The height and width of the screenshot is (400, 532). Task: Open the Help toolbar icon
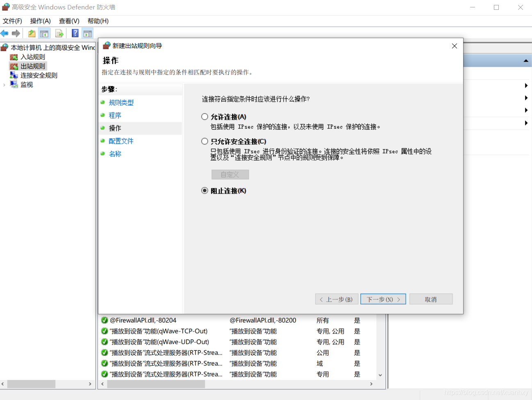point(75,33)
